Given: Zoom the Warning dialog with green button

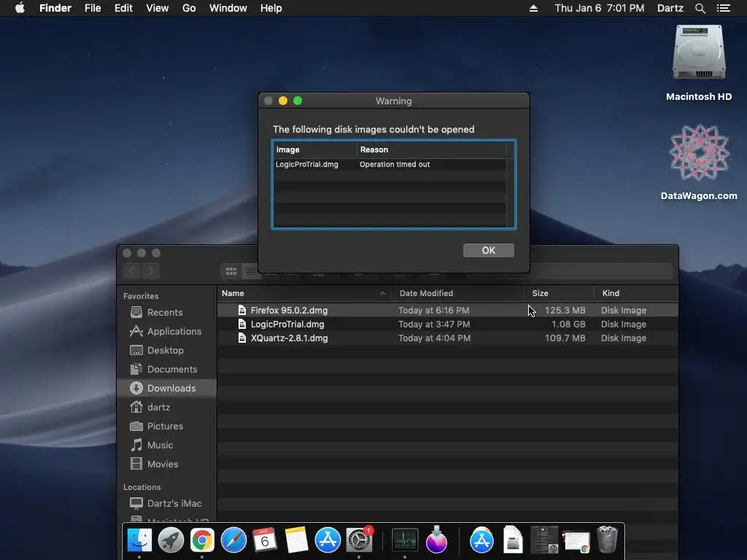Looking at the screenshot, I should 298,101.
